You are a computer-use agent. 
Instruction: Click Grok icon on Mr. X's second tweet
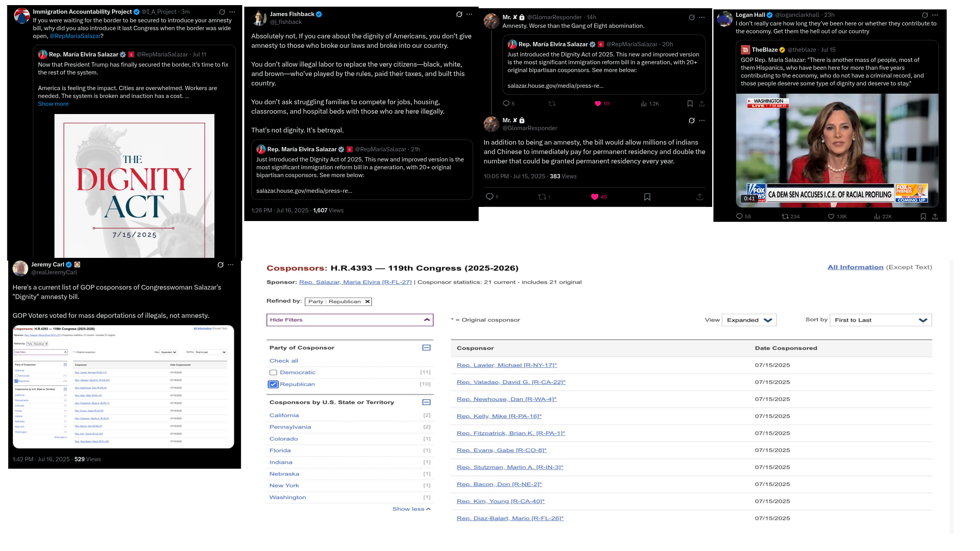pyautogui.click(x=691, y=121)
